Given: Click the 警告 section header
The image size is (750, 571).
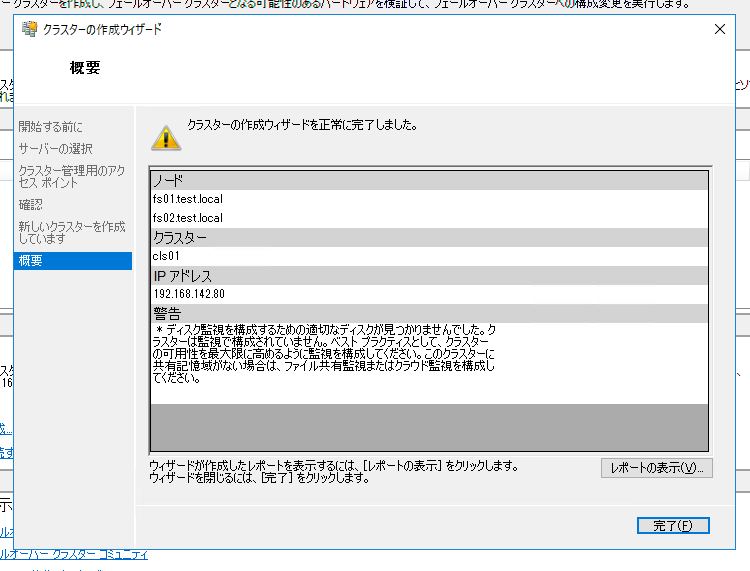Looking at the screenshot, I should [x=429, y=314].
